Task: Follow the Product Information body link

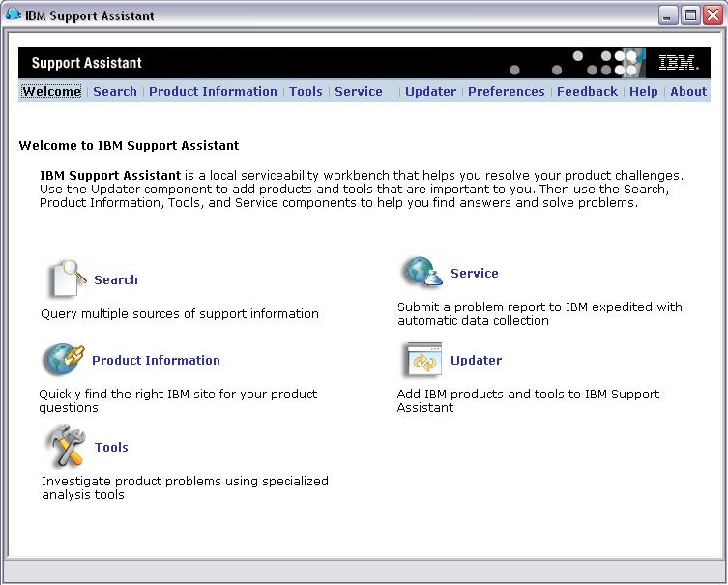Action: point(156,361)
